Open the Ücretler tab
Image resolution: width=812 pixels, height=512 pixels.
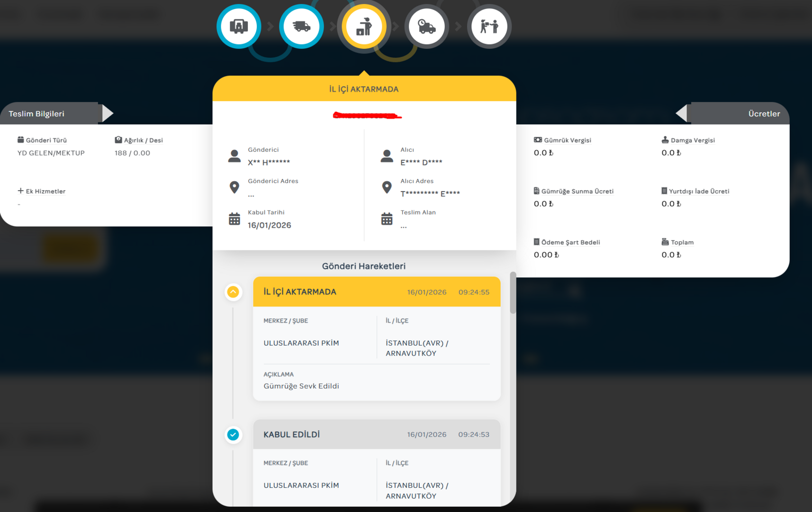tap(740, 113)
